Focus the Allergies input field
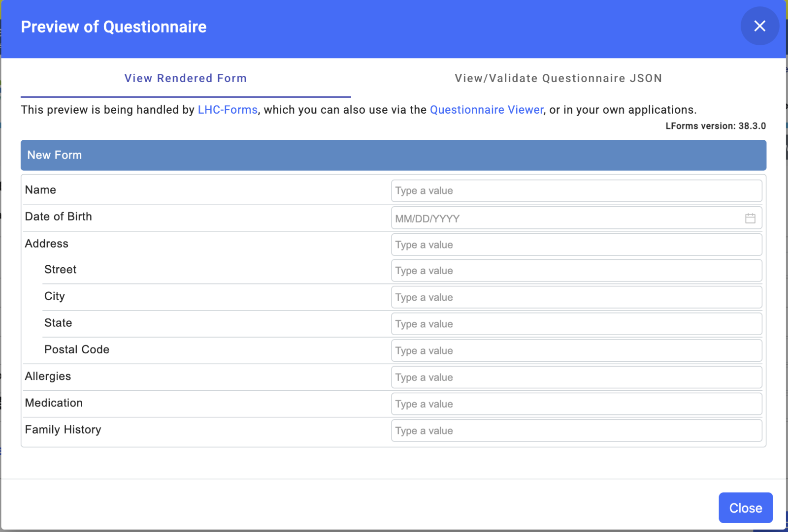Screen dimensions: 788x532 click(576, 377)
